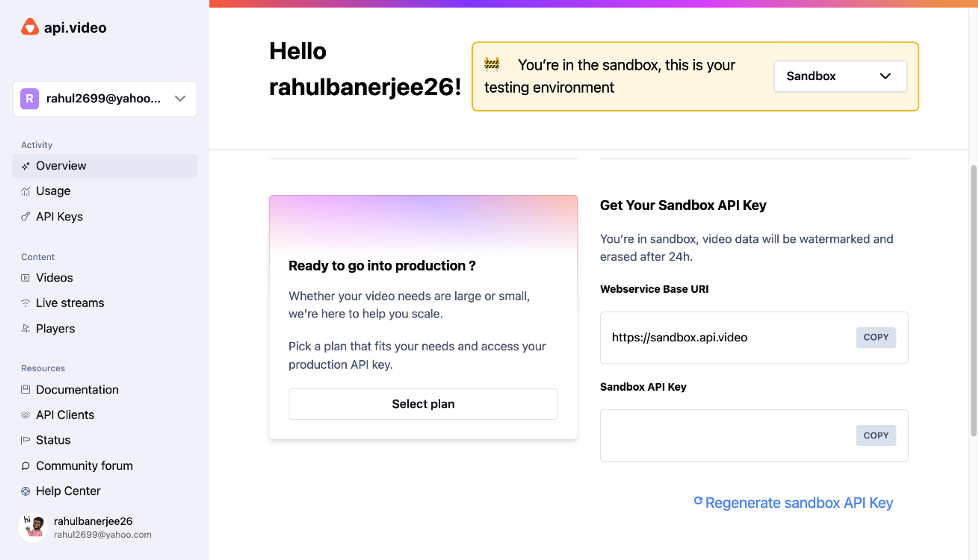Click the Select plan button
Image resolution: width=978 pixels, height=560 pixels.
423,404
